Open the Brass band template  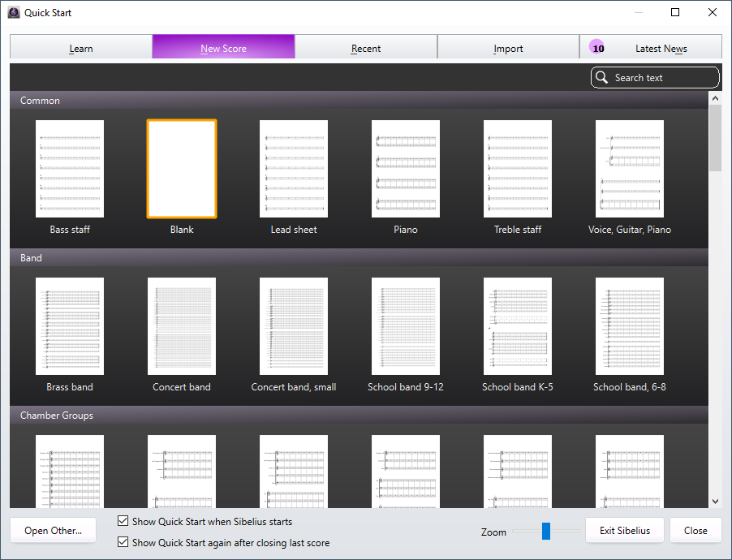(x=70, y=326)
